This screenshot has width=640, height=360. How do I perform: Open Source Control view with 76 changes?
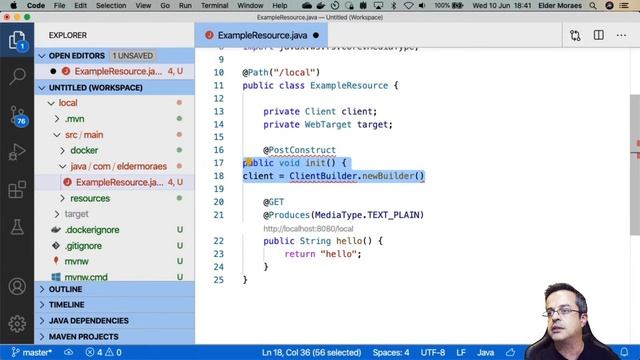point(18,116)
